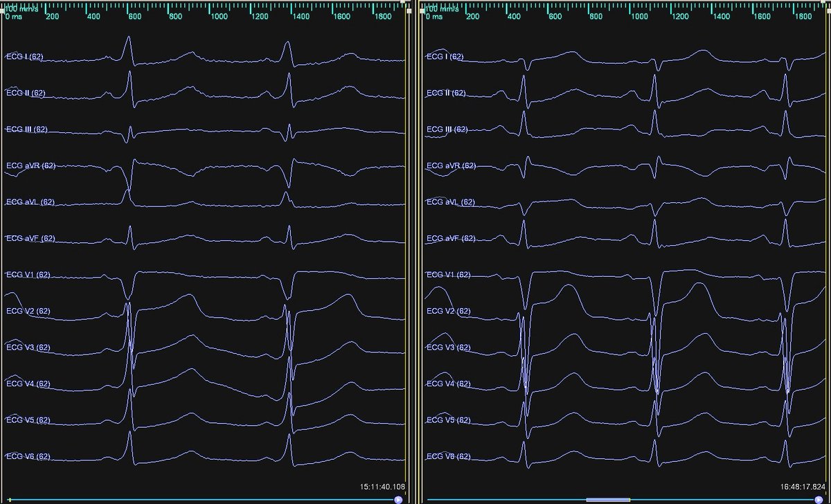The height and width of the screenshot is (504, 831).
Task: Click the round slider handle under right panel
Action: click(819, 499)
